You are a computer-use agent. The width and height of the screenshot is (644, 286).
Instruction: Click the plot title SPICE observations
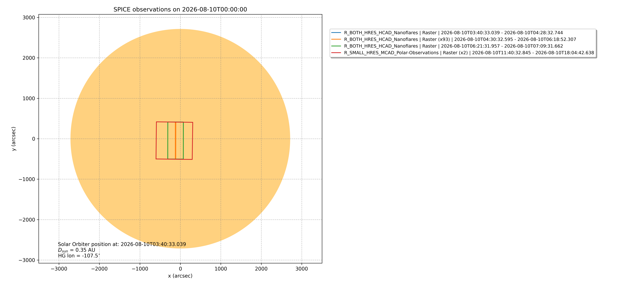click(x=180, y=10)
